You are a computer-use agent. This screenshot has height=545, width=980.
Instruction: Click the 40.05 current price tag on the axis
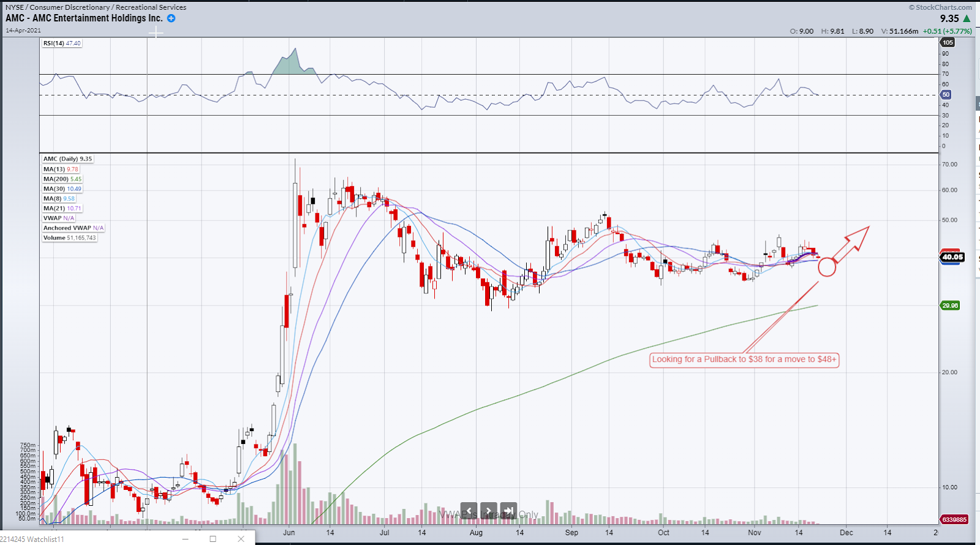pos(952,257)
